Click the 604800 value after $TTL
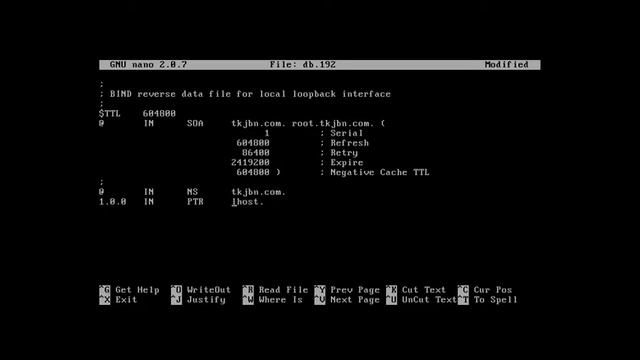 click(159, 113)
